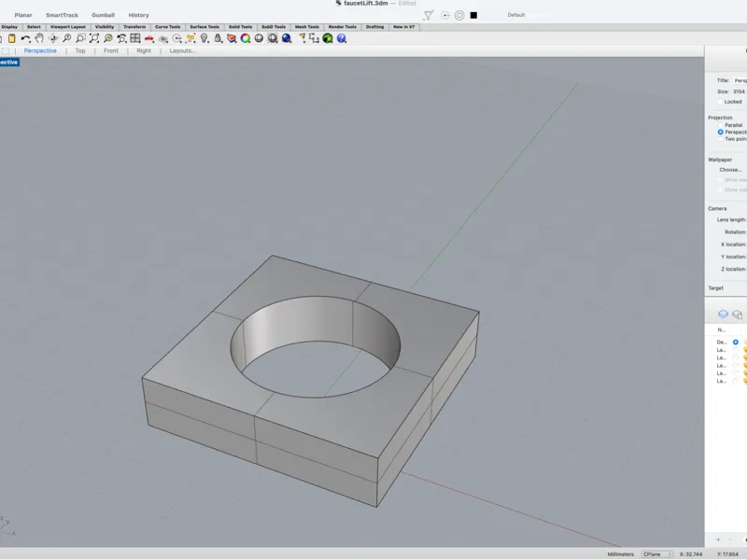Image resolution: width=747 pixels, height=560 pixels.
Task: Switch to Transform toolbar tab
Action: [134, 27]
